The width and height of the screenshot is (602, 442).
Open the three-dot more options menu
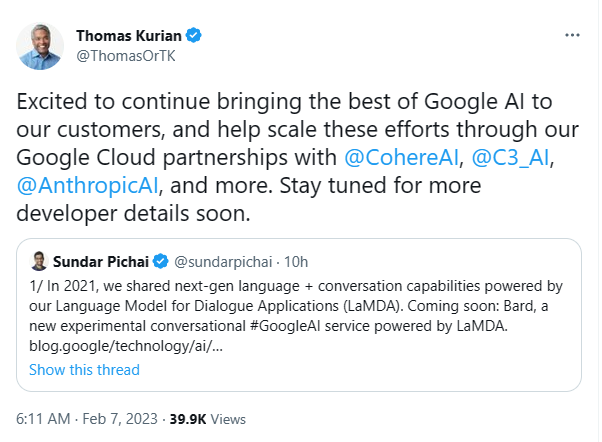tap(572, 35)
